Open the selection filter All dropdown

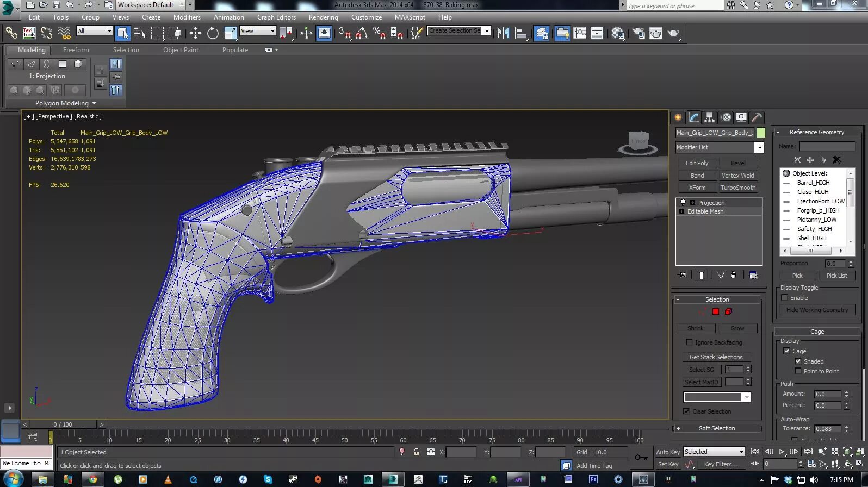click(x=95, y=31)
